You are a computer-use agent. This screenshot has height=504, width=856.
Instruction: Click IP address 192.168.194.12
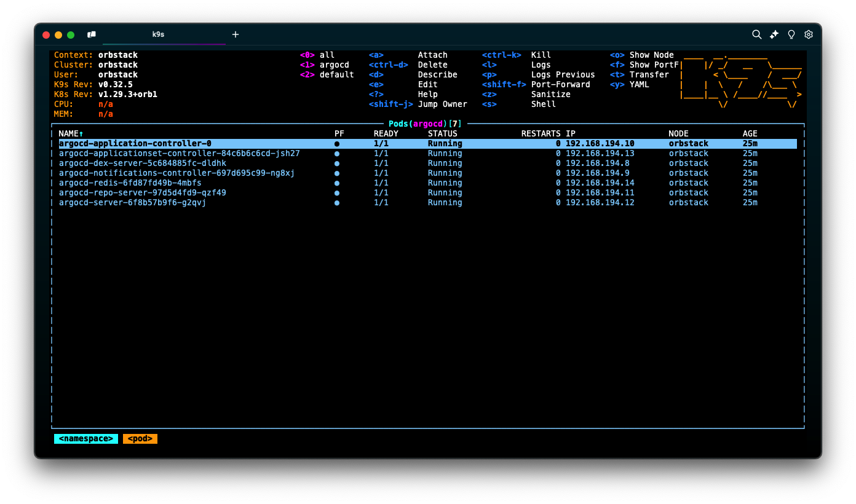click(x=600, y=202)
